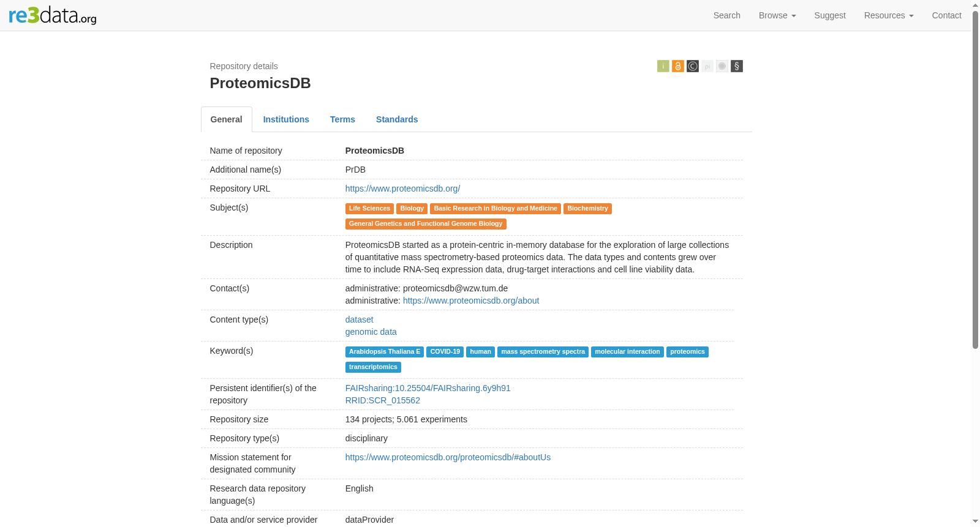
Task: Click the repository type value 'disciplinary'
Action: (366, 438)
